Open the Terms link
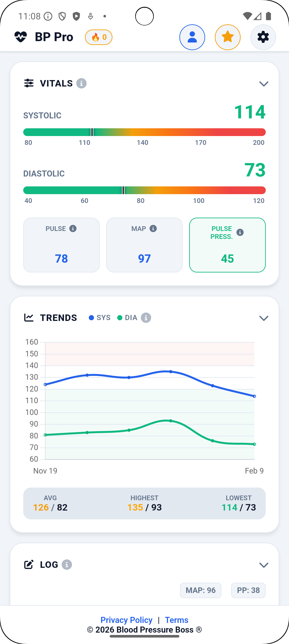 (176, 620)
